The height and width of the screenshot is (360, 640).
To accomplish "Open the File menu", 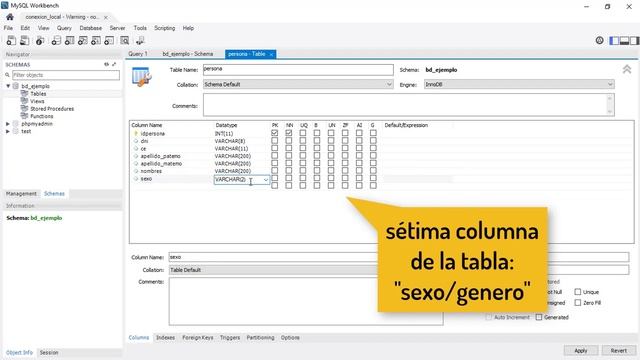I will 8,28.
